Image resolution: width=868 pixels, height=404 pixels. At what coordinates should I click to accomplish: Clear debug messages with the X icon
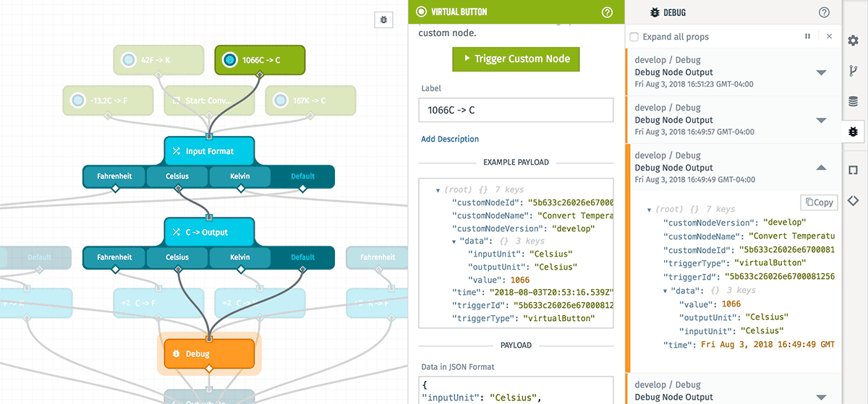pos(829,36)
